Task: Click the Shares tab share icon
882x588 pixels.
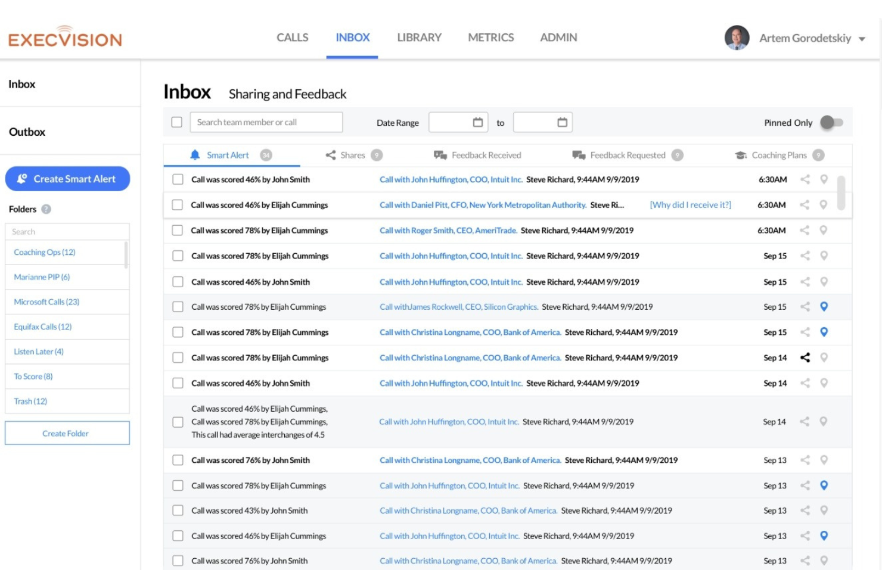Action: pos(331,155)
